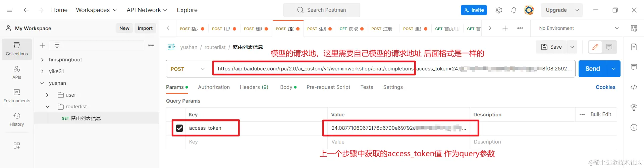Open the Cookies link
Screen dimensions: 644x168
pyautogui.click(x=605, y=87)
